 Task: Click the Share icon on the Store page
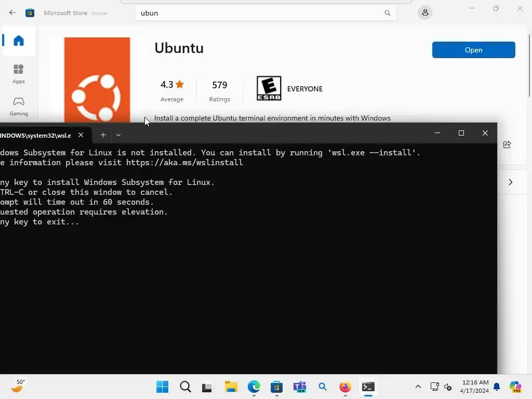click(507, 144)
